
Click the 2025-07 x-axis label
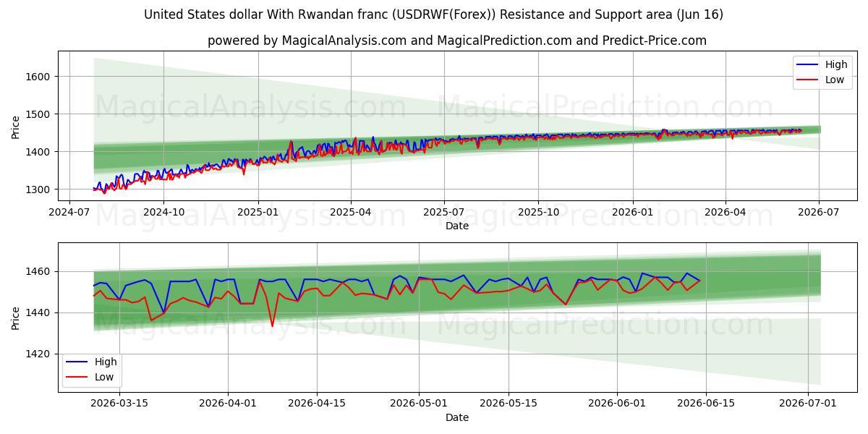pos(443,212)
